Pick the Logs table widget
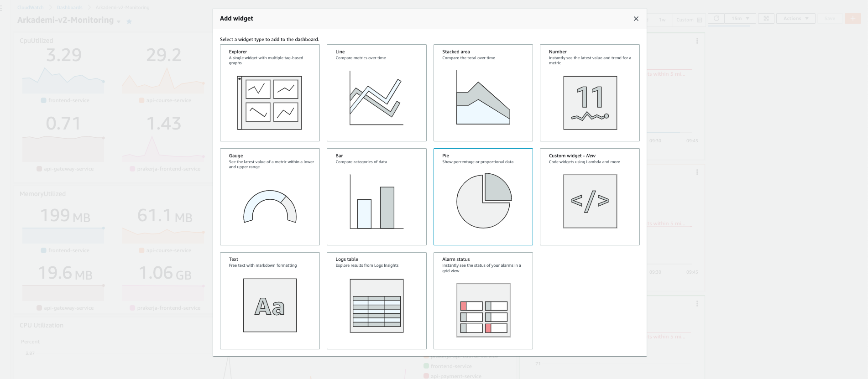The image size is (868, 379). [376, 301]
